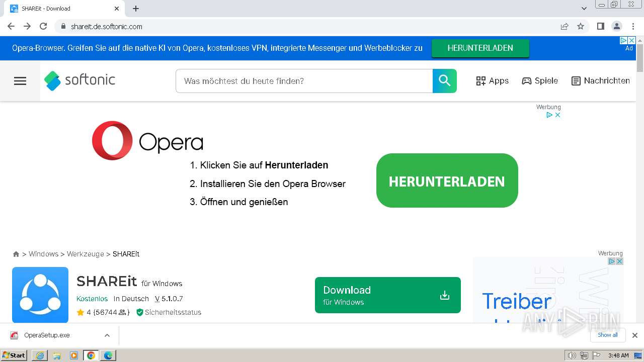Open Microsoft Edge from the taskbar
This screenshot has height=362, width=644.
pyautogui.click(x=108, y=355)
